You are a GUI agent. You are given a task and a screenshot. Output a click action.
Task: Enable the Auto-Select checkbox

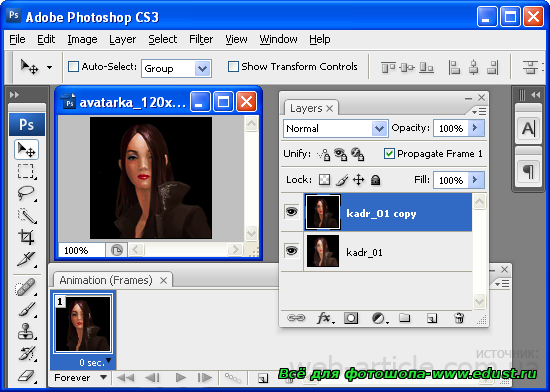[x=73, y=66]
